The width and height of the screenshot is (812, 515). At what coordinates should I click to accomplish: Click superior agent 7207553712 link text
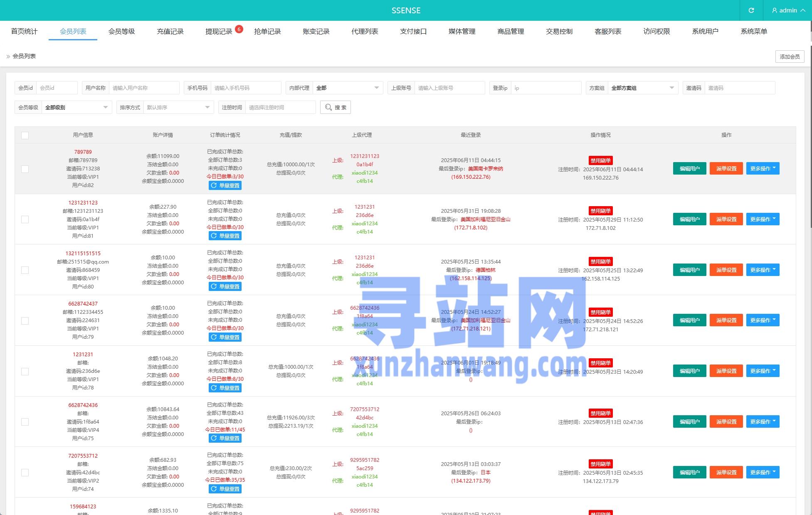[x=365, y=409]
